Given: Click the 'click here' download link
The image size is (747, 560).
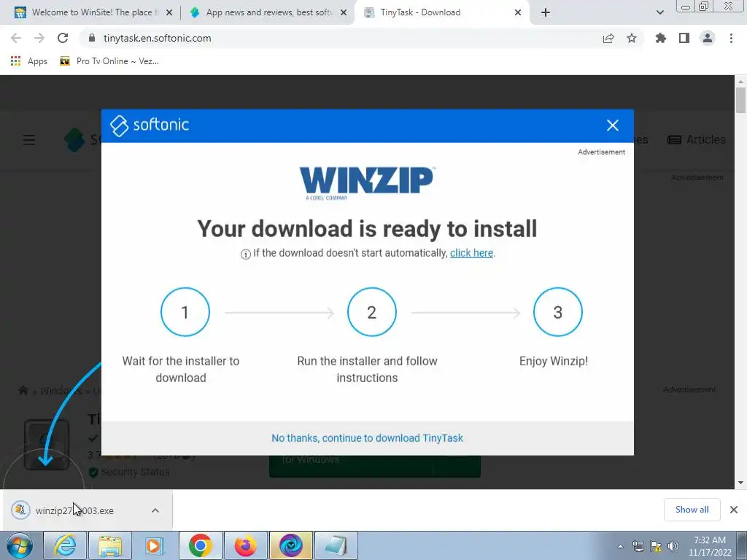Looking at the screenshot, I should 471,253.
